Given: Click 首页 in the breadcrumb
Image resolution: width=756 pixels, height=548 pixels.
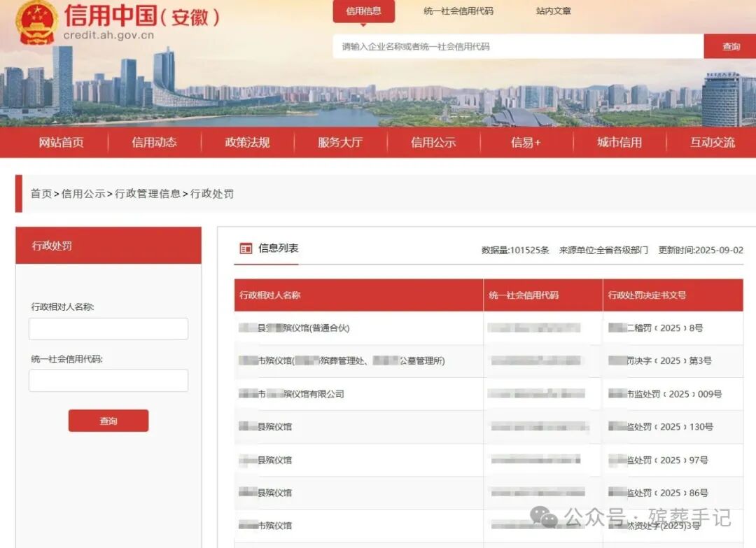Looking at the screenshot, I should (x=41, y=194).
